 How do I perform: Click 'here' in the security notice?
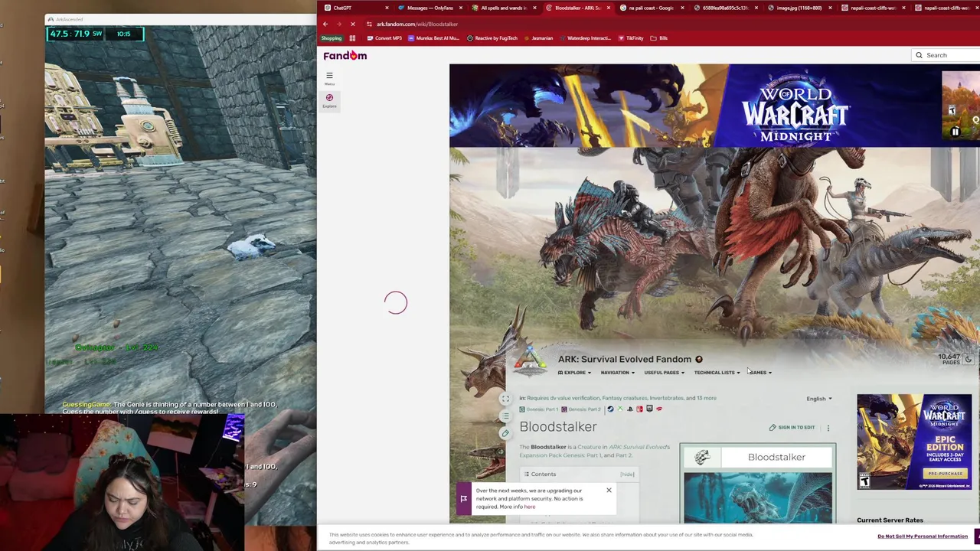coord(530,507)
